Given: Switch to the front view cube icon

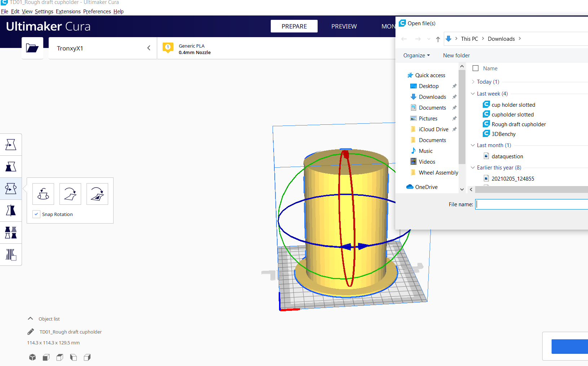Looking at the screenshot, I should [x=46, y=357].
